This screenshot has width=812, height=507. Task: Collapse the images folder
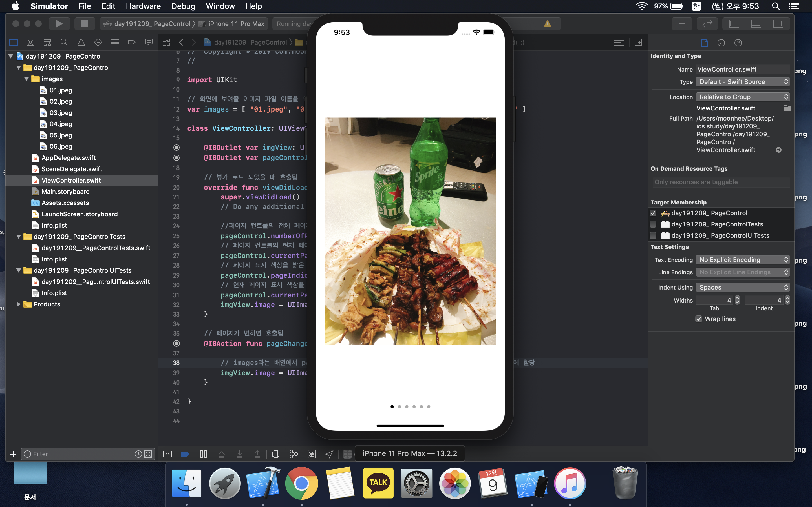[27, 79]
